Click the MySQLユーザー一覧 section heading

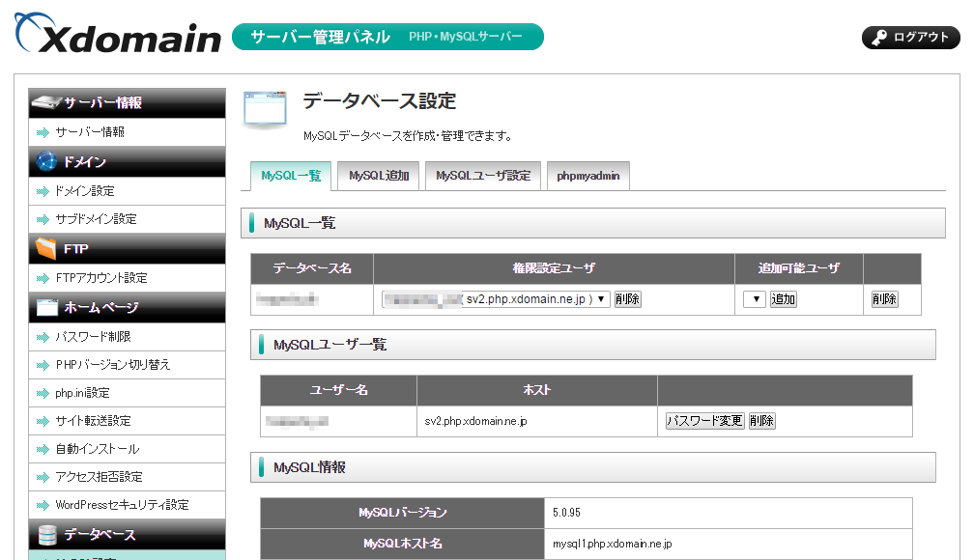[x=593, y=345]
